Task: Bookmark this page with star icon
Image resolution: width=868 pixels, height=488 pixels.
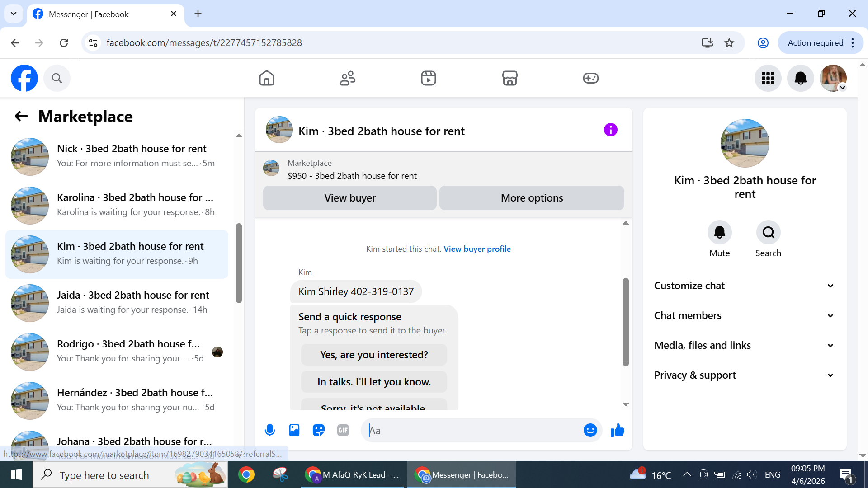Action: (729, 43)
